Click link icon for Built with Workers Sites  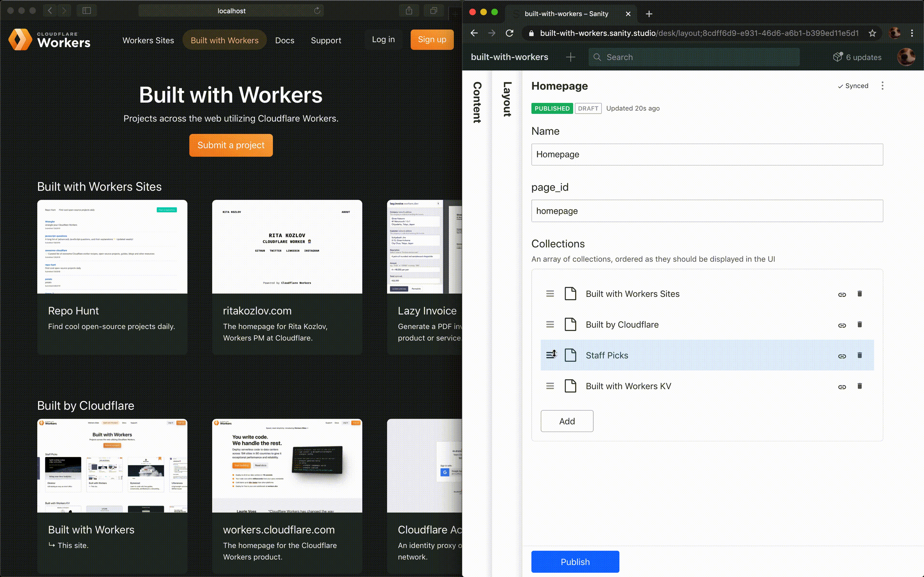[842, 294]
